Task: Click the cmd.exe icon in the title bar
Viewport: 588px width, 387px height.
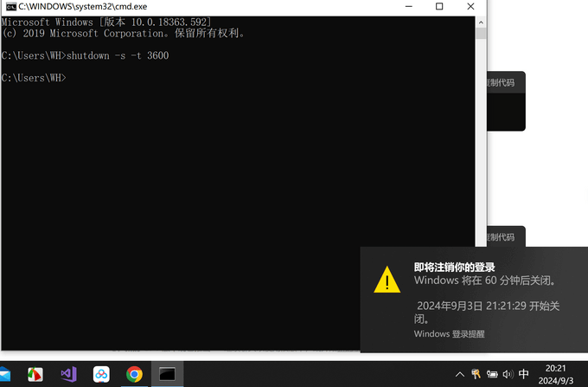Action: point(10,6)
